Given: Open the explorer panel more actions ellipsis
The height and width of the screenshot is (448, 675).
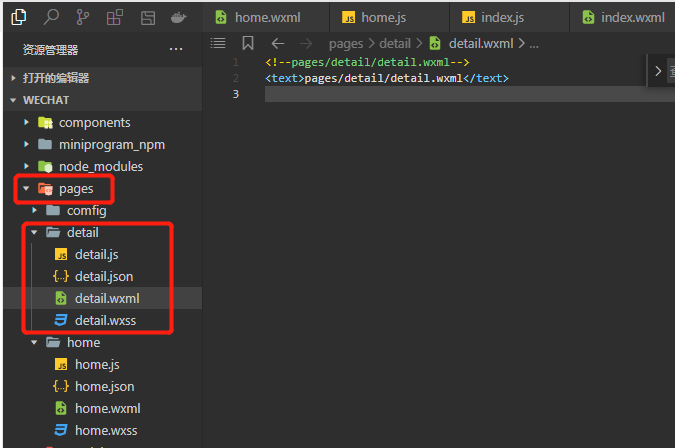Looking at the screenshot, I should point(176,49).
